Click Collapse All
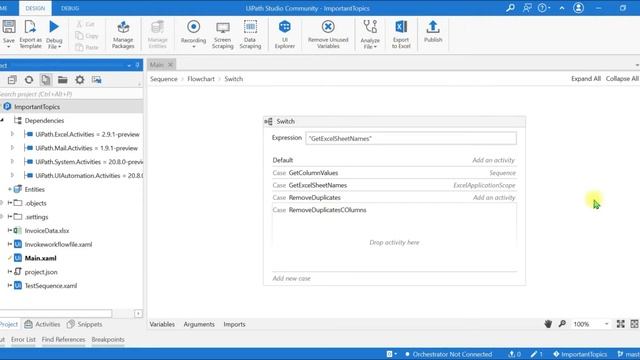The width and height of the screenshot is (640, 360). pos(622,79)
